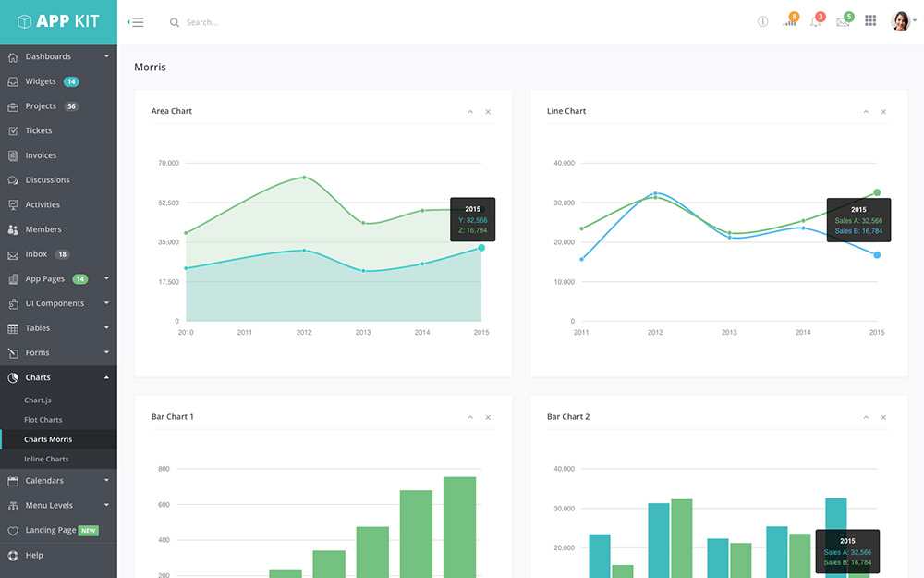Collapse the Area Chart panel chevron
This screenshot has height=578, width=924.
(470, 112)
